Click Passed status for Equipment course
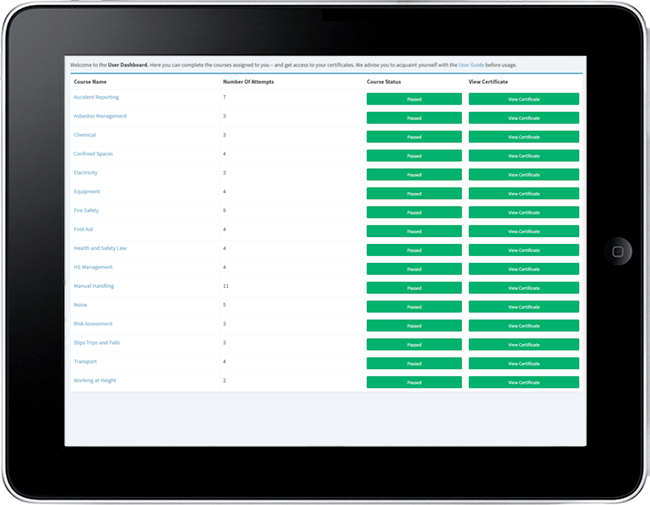This screenshot has width=650, height=505. click(x=414, y=193)
